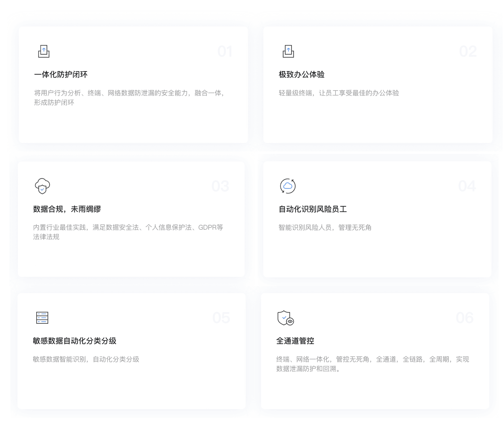504x433 pixels.
Task: Click the description 敏感数据智能识别，自动化分类分级
Action: tap(86, 359)
